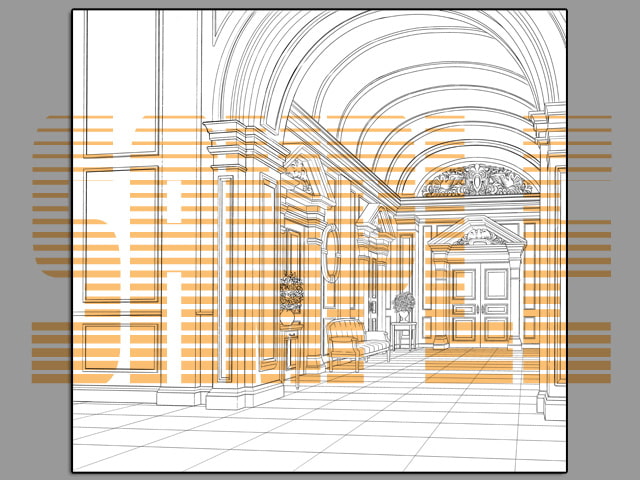Click the right panel of the double door

pos(495,305)
